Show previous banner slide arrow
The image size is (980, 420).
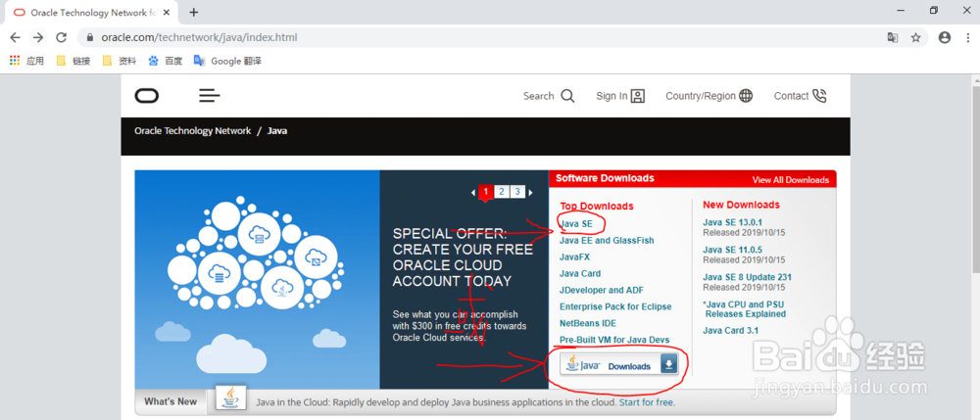[473, 192]
